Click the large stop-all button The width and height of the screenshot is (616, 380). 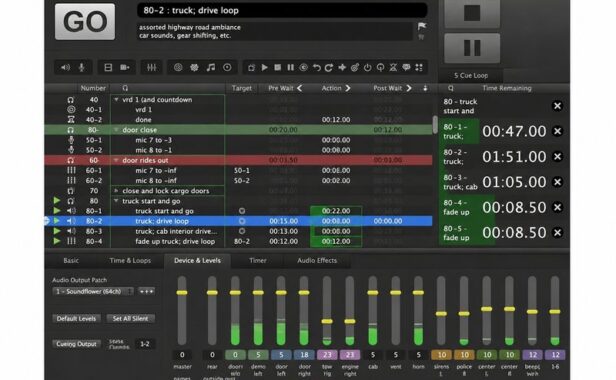pos(472,13)
